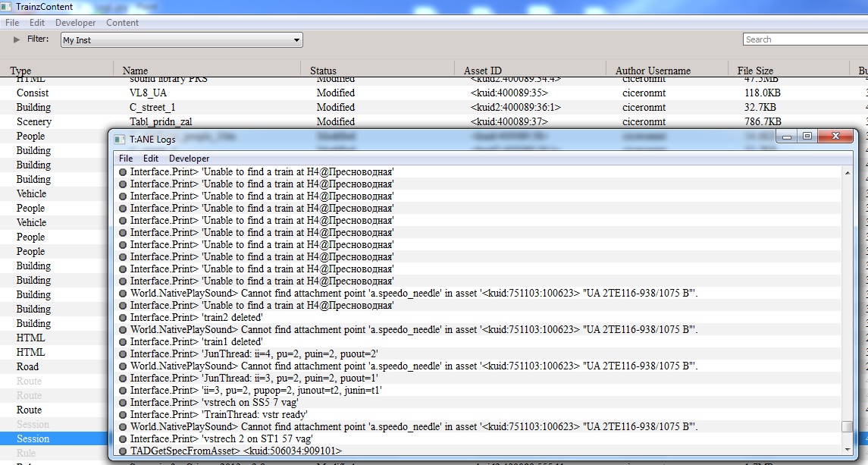The width and height of the screenshot is (868, 465).
Task: Sort by the Type column header
Action: click(x=20, y=71)
